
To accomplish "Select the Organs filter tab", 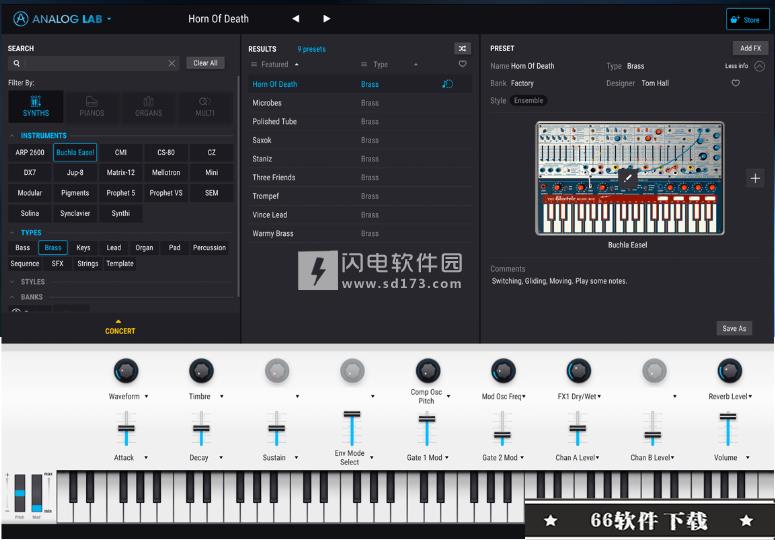I will (x=148, y=106).
